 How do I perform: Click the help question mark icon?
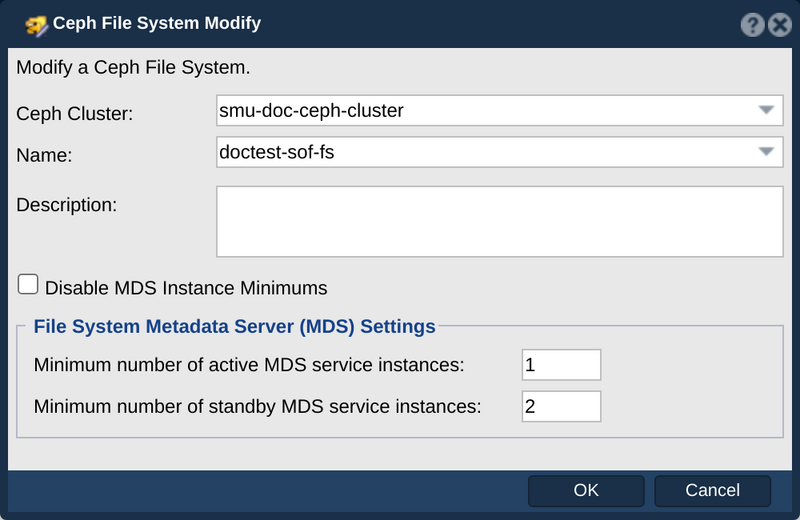pos(753,24)
